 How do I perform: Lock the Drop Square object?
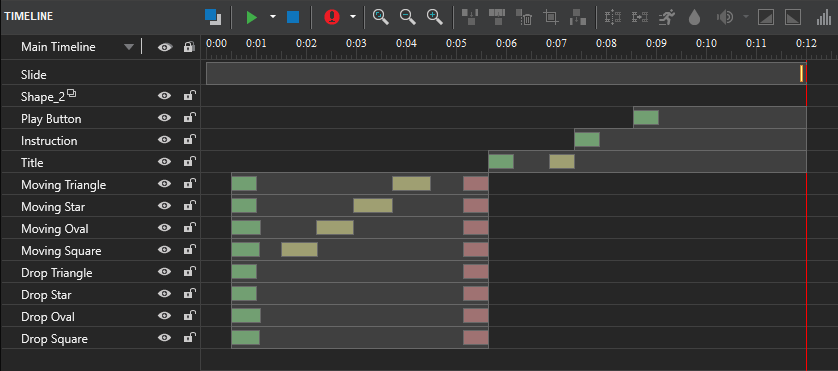pyautogui.click(x=189, y=338)
